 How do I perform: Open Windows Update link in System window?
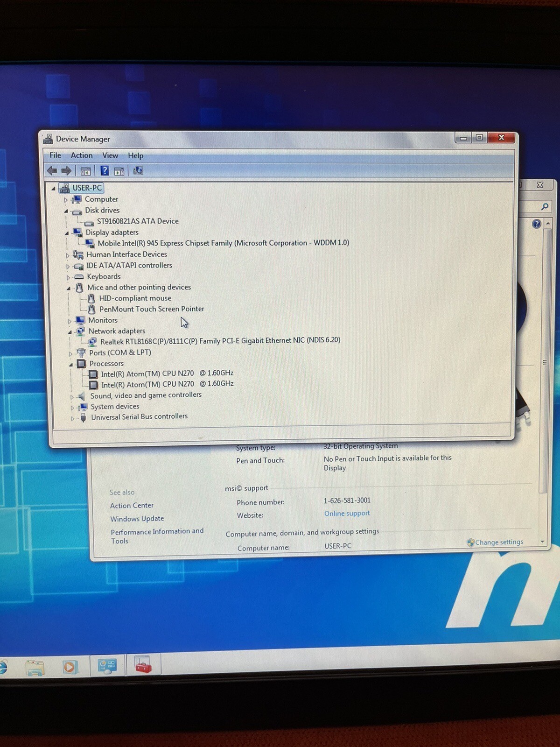point(137,519)
